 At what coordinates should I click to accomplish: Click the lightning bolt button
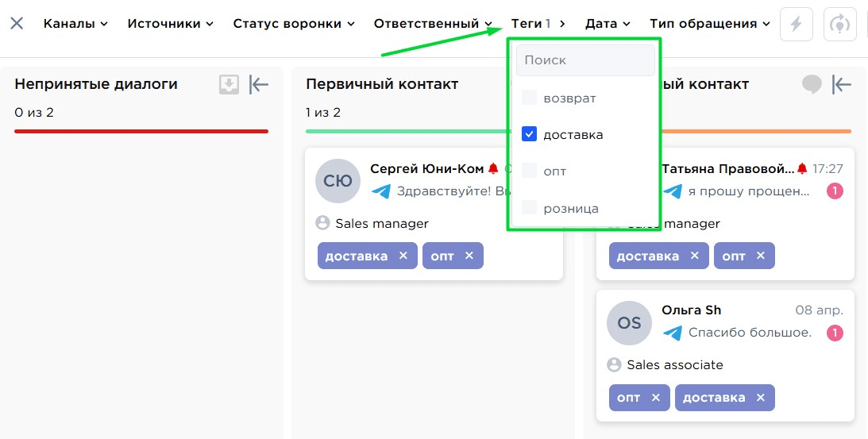(796, 24)
